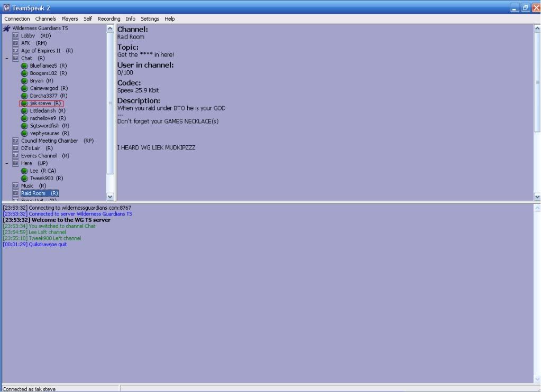The height and width of the screenshot is (392, 541).
Task: Click the Events Channel icon
Action: (x=15, y=156)
